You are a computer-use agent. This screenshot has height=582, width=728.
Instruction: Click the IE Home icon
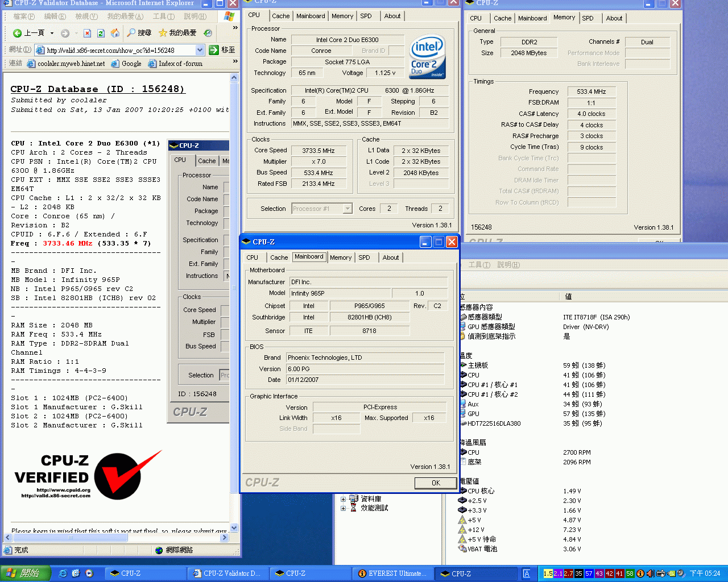(115, 33)
